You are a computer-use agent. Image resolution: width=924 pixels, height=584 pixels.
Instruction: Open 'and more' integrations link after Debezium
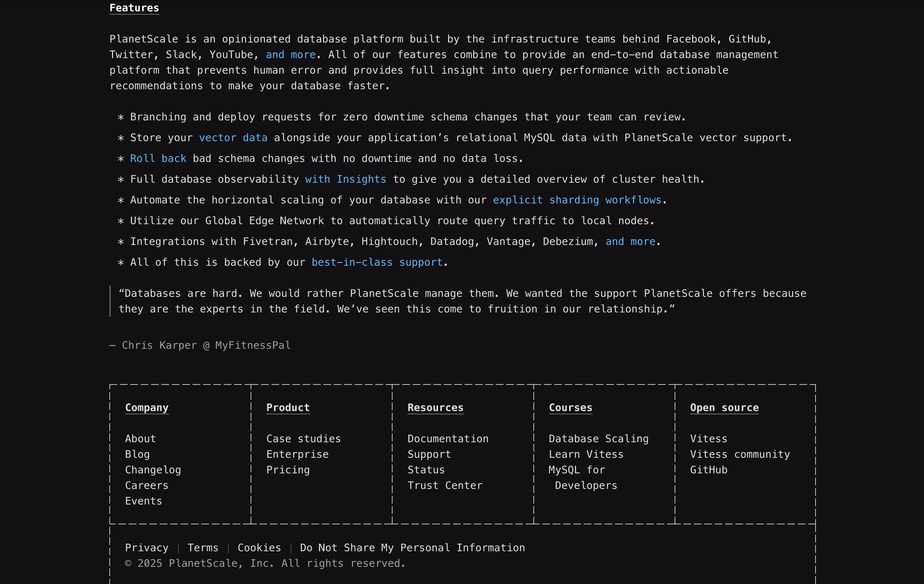click(x=630, y=242)
